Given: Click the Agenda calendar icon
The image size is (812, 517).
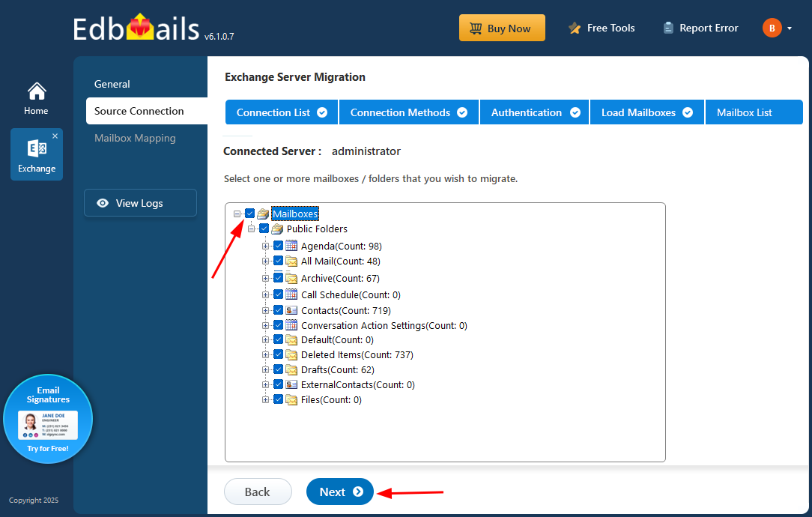Looking at the screenshot, I should [291, 246].
